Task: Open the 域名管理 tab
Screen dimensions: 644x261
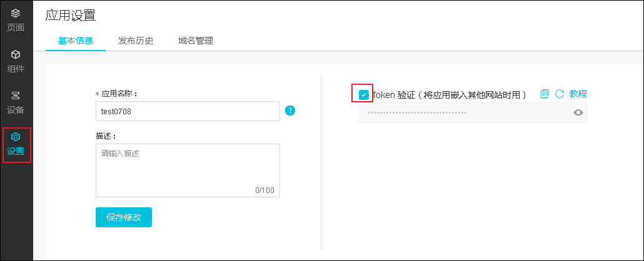Action: (x=196, y=41)
